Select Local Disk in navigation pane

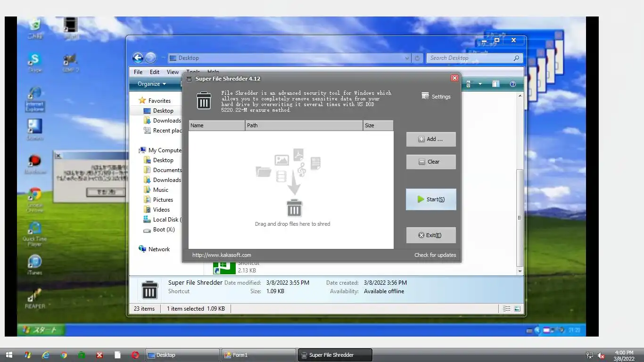[163, 220]
